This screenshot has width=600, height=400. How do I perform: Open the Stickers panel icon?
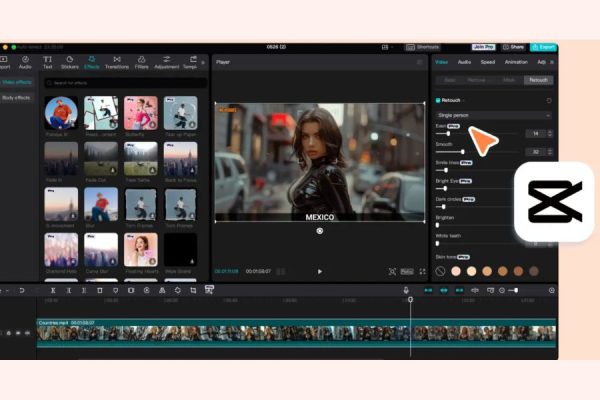[x=71, y=62]
